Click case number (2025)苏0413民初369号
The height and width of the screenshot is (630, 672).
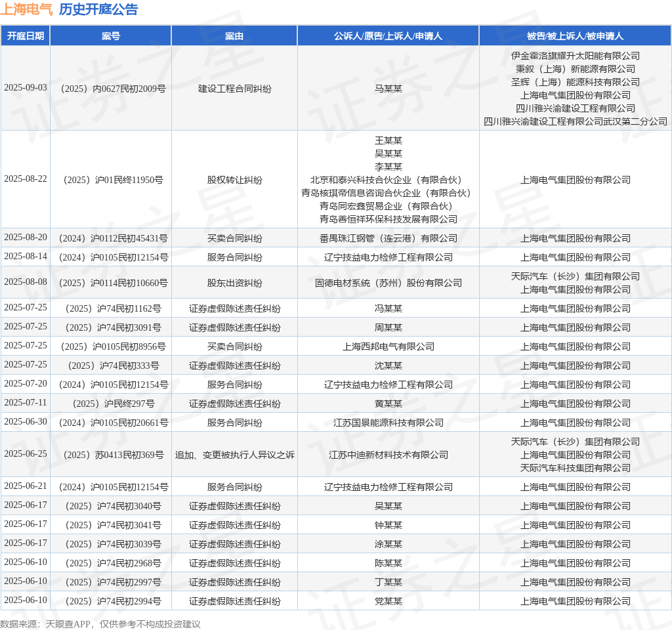pos(111,455)
